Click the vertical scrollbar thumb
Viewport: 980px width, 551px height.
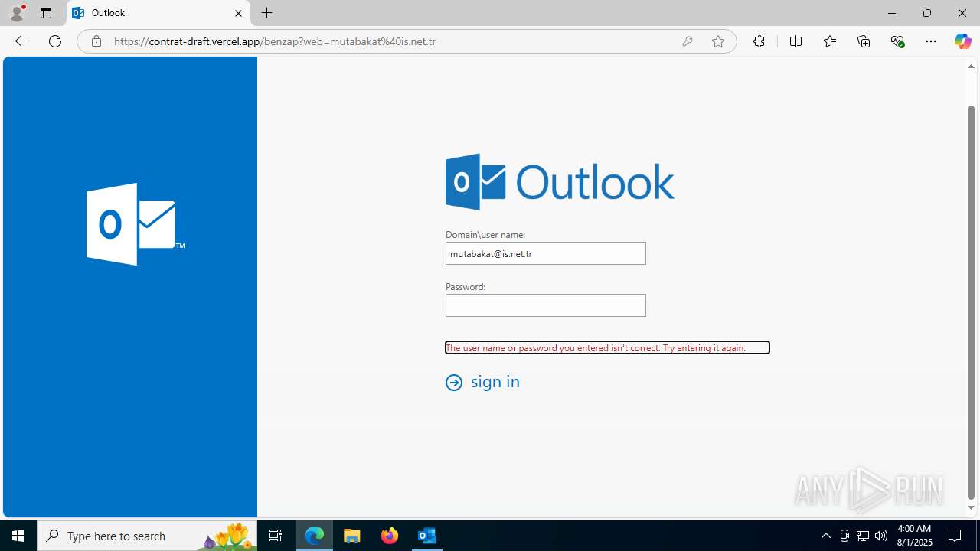[x=971, y=302]
